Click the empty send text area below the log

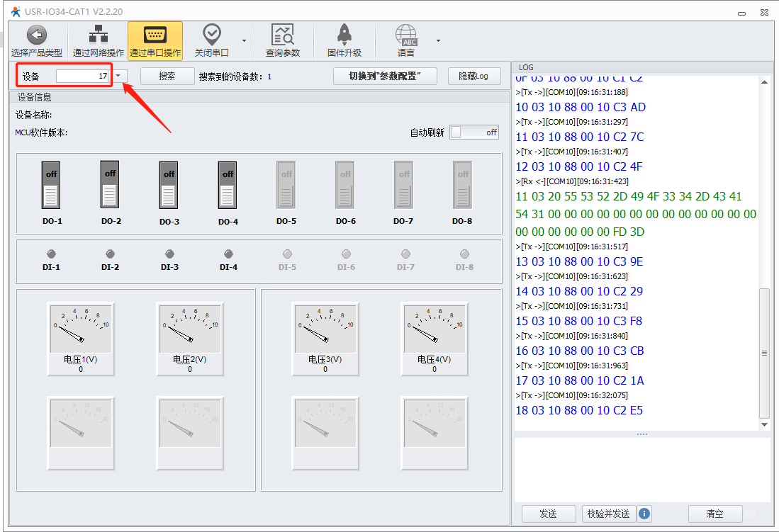642,470
